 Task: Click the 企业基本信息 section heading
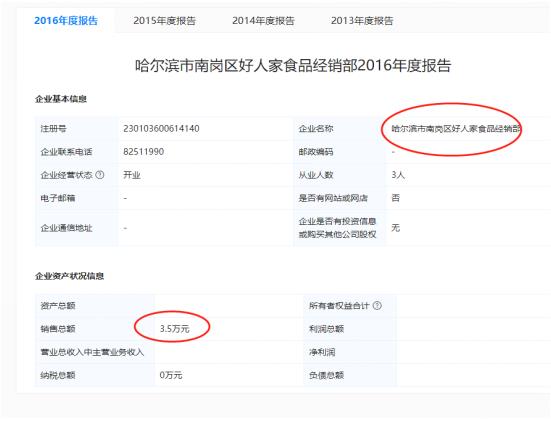pos(61,99)
